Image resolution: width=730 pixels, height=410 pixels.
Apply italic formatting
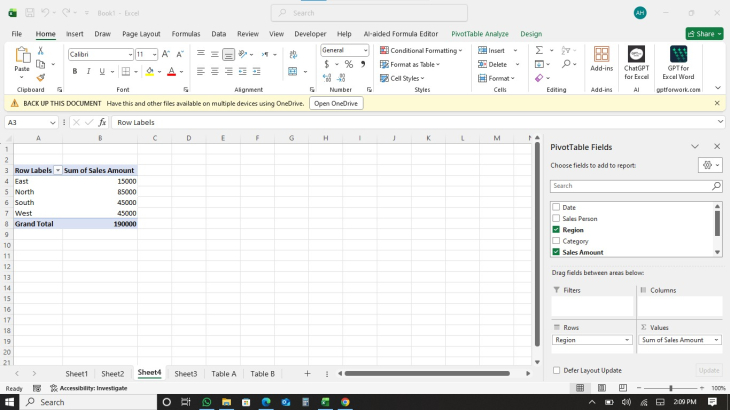(x=88, y=72)
